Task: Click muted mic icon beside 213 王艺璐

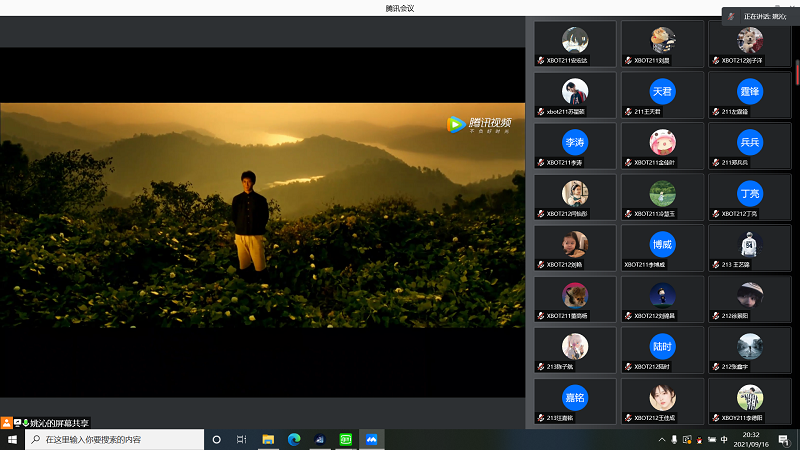Action: point(716,265)
